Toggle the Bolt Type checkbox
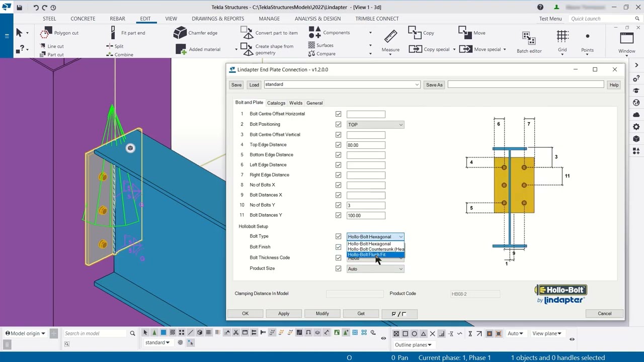644x362 pixels. click(x=338, y=236)
